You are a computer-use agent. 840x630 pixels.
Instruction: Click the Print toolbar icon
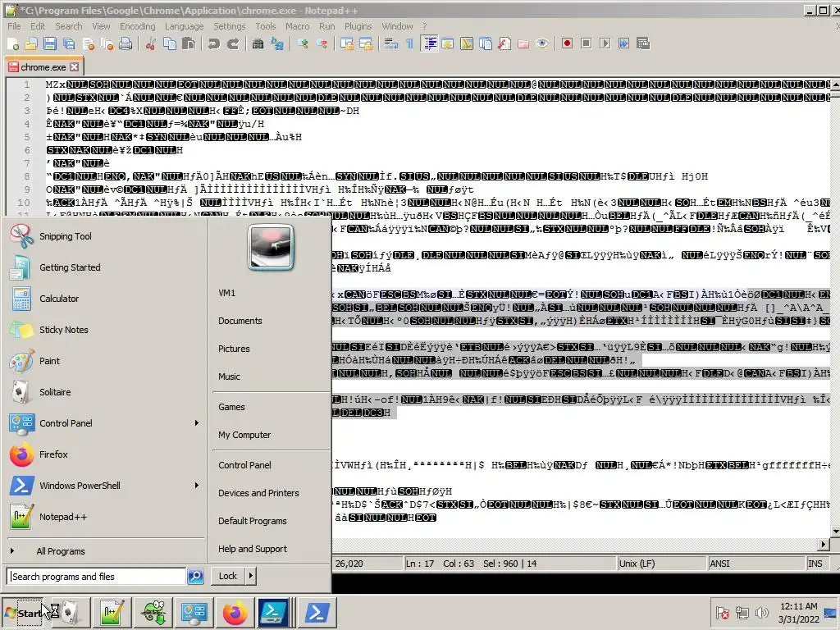[126, 43]
